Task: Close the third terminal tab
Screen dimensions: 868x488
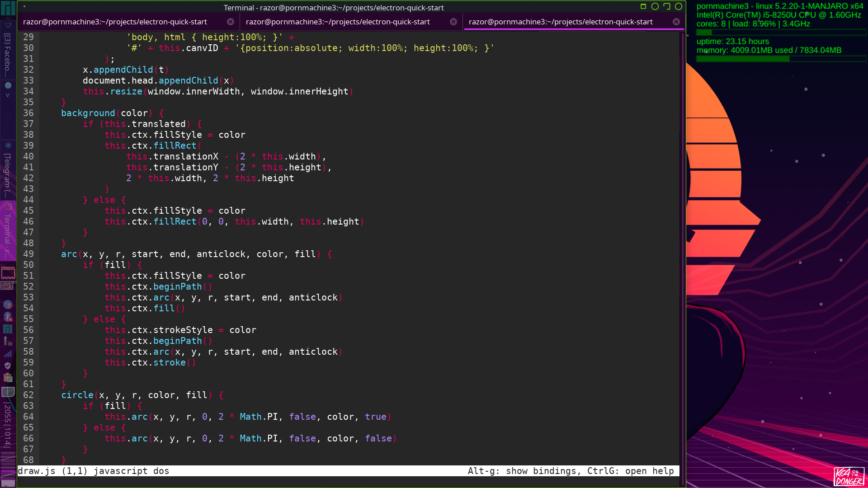Action: coord(676,22)
